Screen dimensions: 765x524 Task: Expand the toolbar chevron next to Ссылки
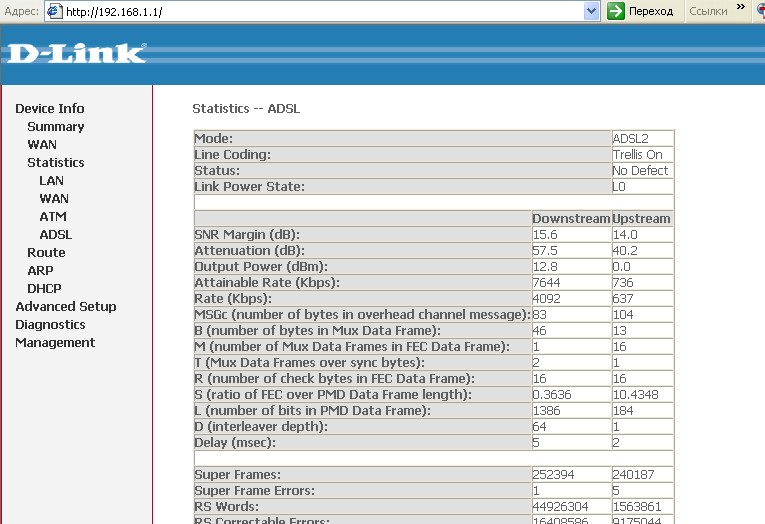tap(741, 7)
